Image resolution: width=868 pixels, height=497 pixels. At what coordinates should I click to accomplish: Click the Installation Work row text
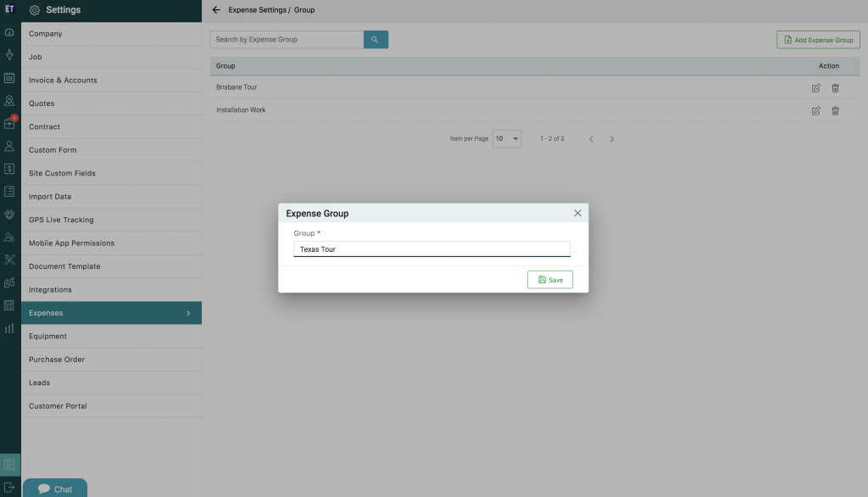(241, 110)
